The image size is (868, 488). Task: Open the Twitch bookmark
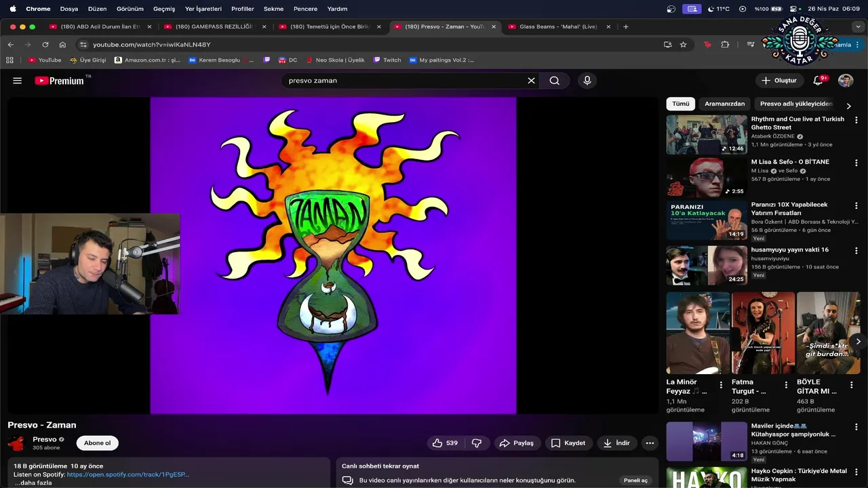pos(387,60)
